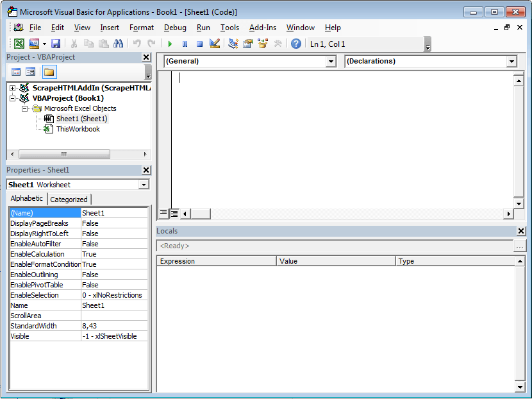This screenshot has height=399, width=532.
Task: Open the Insert UserForm dropdown arrow
Action: point(44,44)
